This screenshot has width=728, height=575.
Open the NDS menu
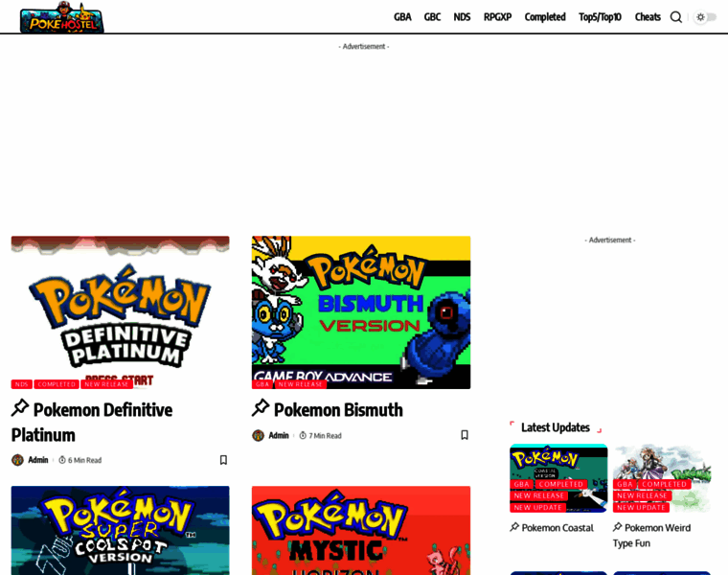(x=462, y=17)
